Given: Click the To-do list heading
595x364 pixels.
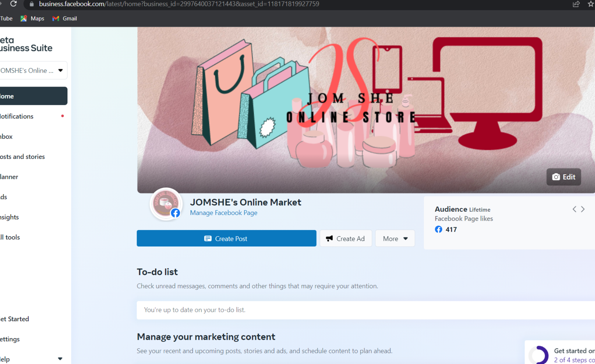Looking at the screenshot, I should 157,272.
